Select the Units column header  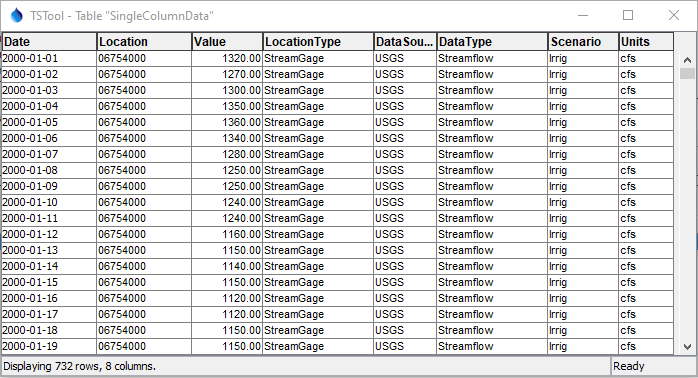(646, 42)
